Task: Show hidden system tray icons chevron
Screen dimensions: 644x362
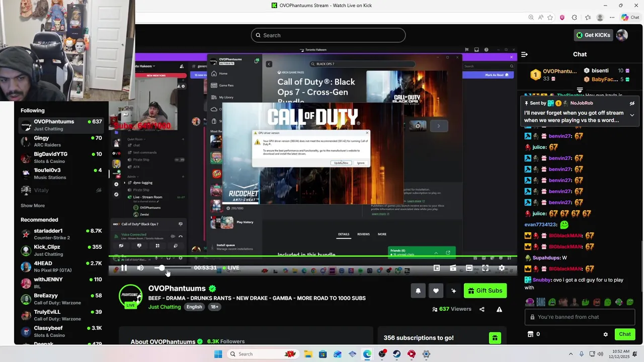Action: 571,354
